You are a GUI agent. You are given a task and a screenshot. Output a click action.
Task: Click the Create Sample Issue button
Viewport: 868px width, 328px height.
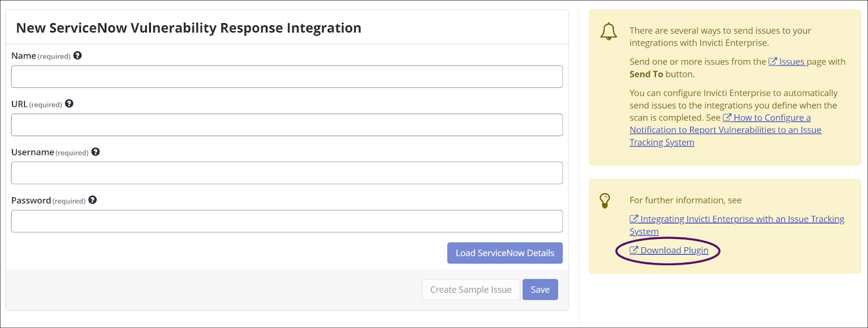(x=470, y=289)
